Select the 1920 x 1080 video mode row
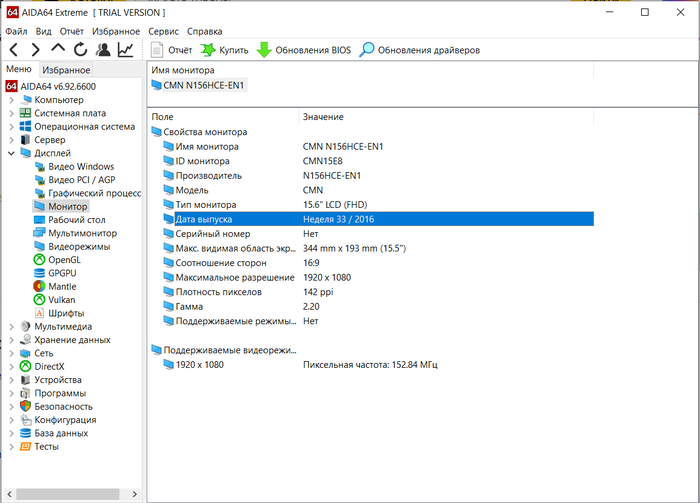 pyautogui.click(x=379, y=365)
